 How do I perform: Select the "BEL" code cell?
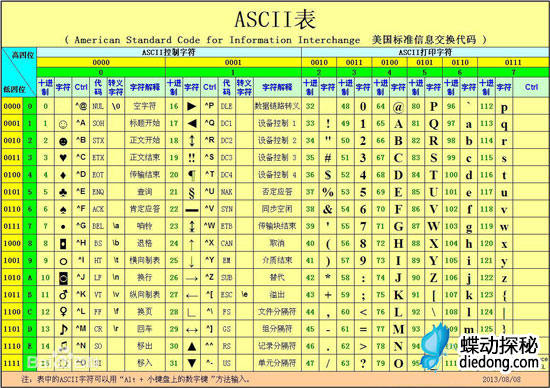point(98,226)
